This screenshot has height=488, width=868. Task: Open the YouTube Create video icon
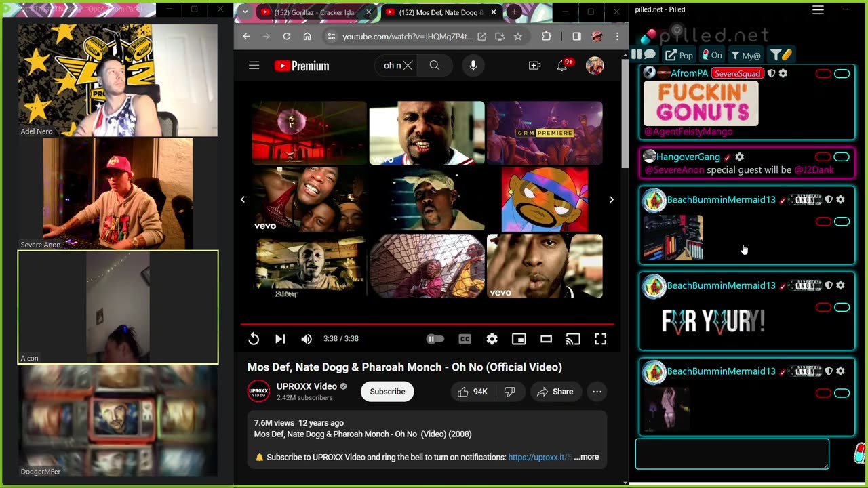coord(535,66)
